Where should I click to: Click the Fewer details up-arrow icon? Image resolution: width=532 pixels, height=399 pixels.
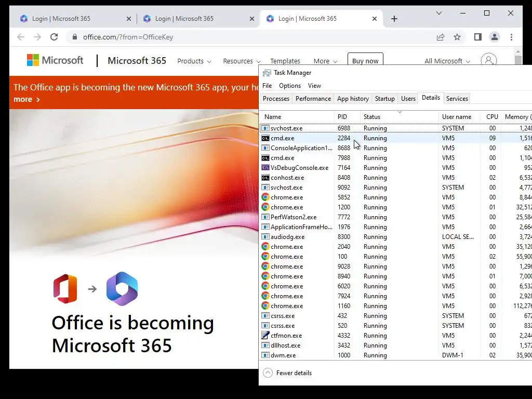pos(268,373)
